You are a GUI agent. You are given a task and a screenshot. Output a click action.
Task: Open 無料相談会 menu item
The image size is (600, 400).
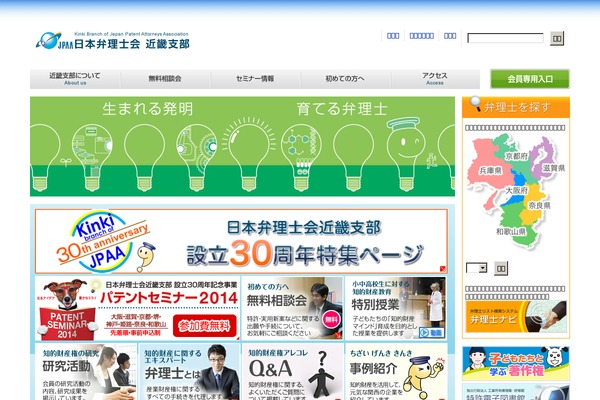point(165,79)
